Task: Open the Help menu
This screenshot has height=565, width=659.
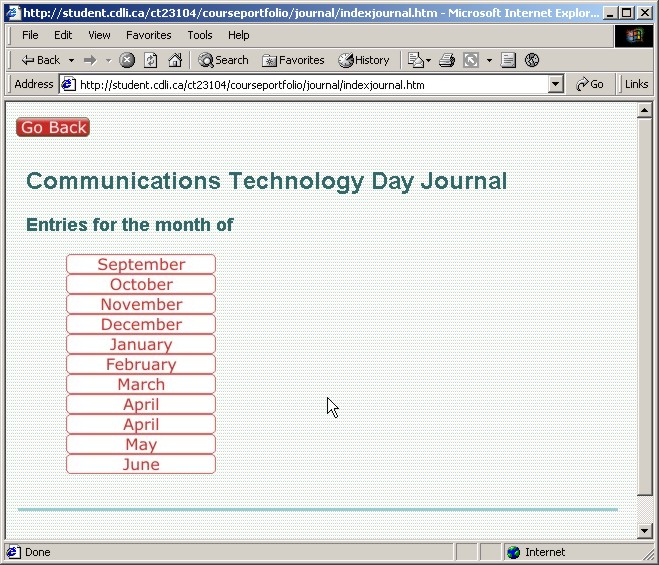Action: coord(239,35)
